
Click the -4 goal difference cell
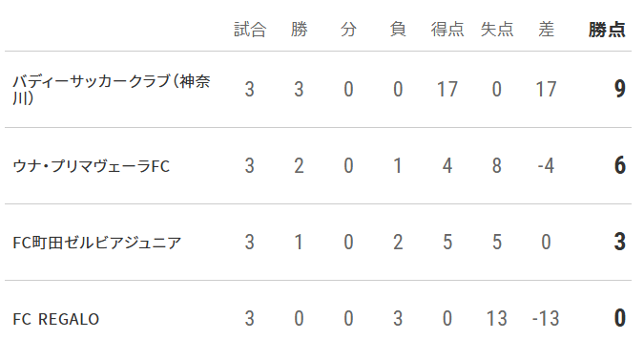pyautogui.click(x=546, y=166)
